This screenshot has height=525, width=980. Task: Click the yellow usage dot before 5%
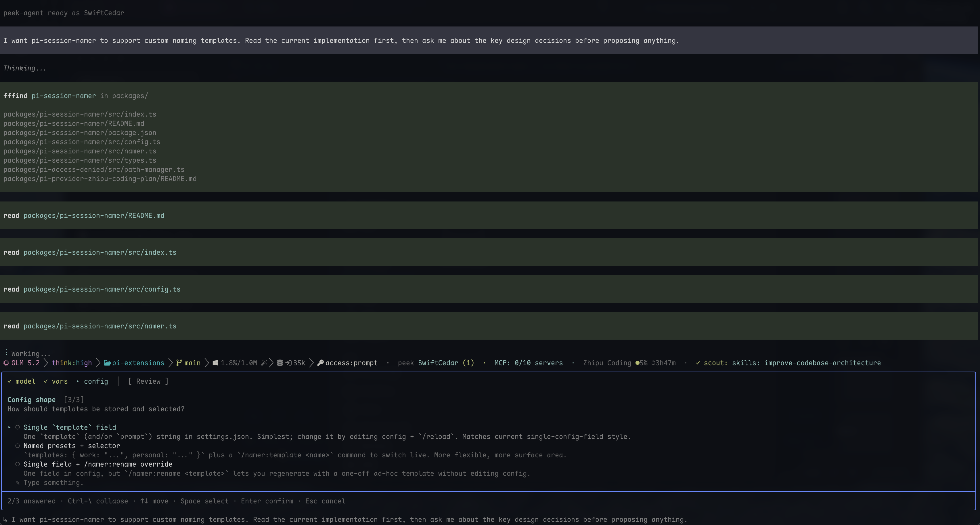637,363
